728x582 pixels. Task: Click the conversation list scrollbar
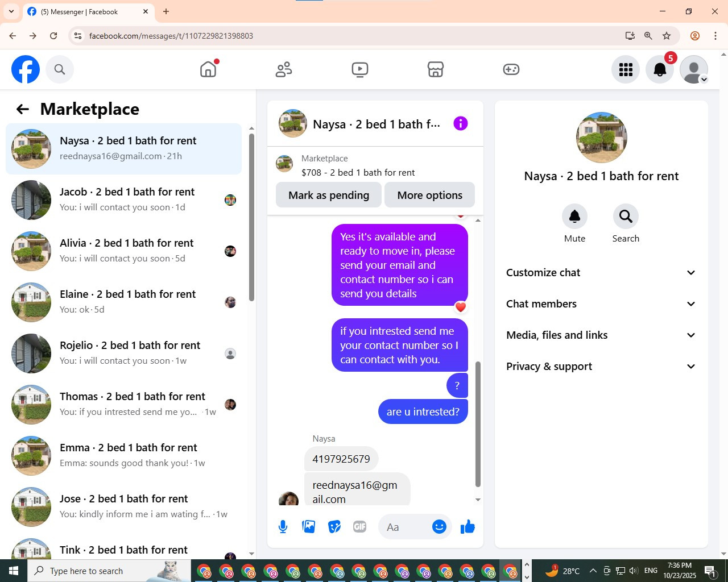(251, 217)
